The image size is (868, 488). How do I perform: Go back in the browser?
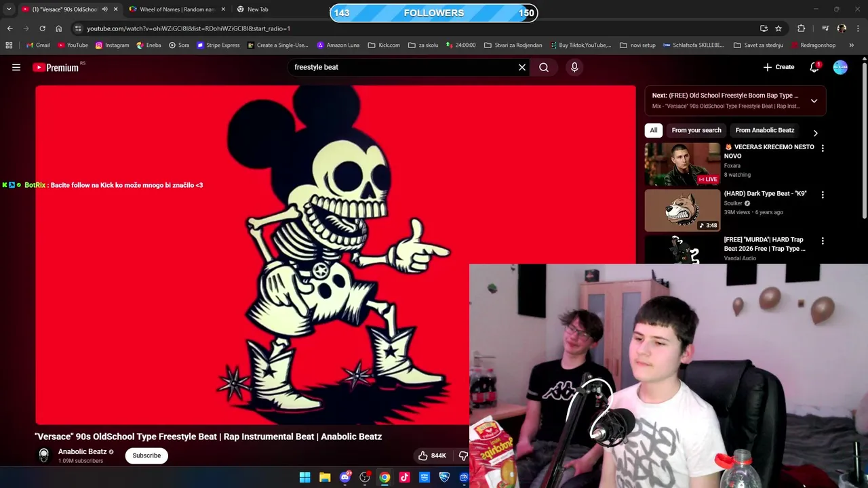(9, 28)
